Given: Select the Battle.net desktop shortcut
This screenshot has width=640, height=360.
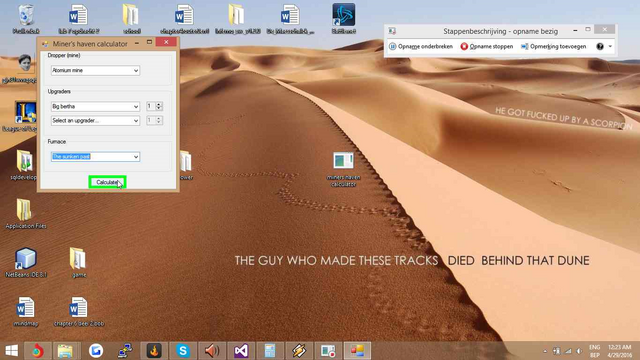Looking at the screenshot, I should [x=343, y=19].
